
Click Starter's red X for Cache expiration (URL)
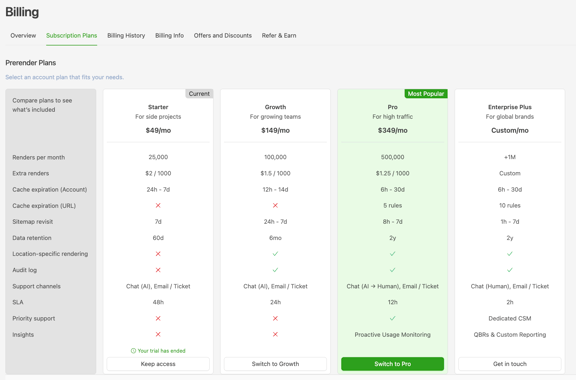158,205
